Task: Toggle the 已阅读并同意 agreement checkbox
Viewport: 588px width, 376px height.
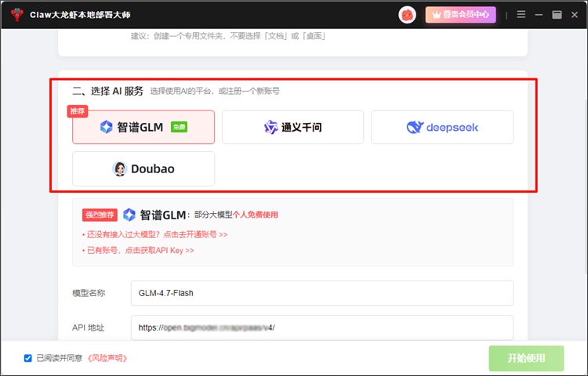Action: (28, 358)
